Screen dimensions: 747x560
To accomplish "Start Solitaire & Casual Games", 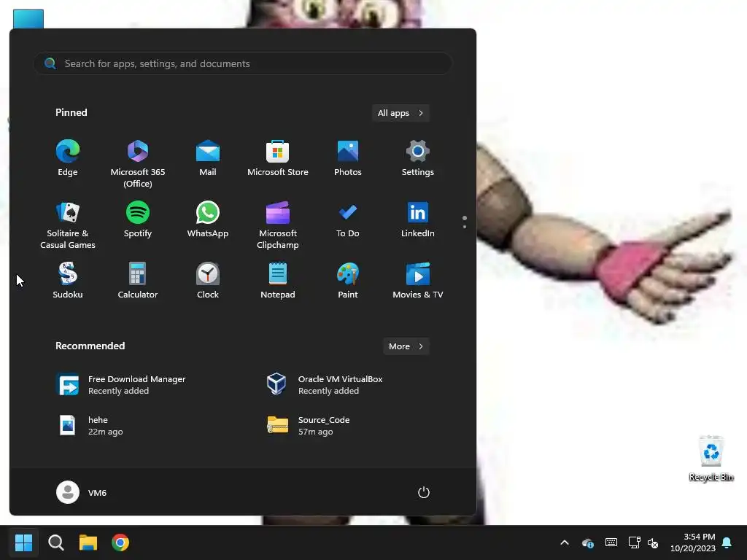I will coord(68,225).
